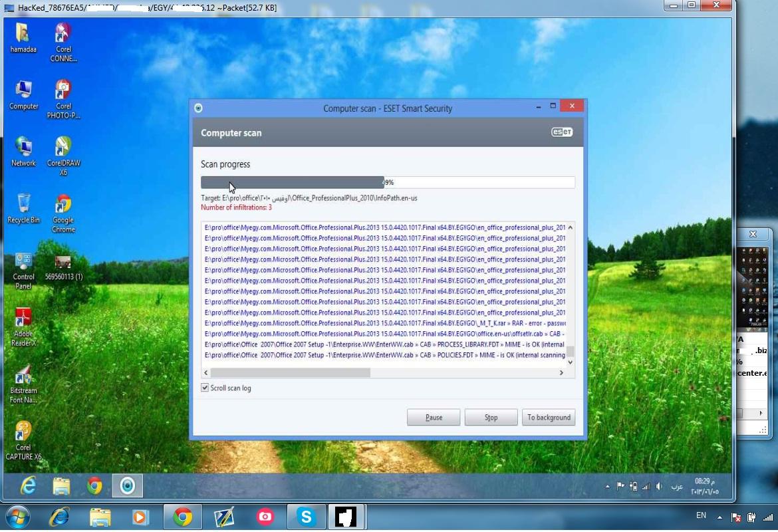The width and height of the screenshot is (778, 532).
Task: Select the log row for _M_T_K.rar RAR error
Action: pos(384,323)
